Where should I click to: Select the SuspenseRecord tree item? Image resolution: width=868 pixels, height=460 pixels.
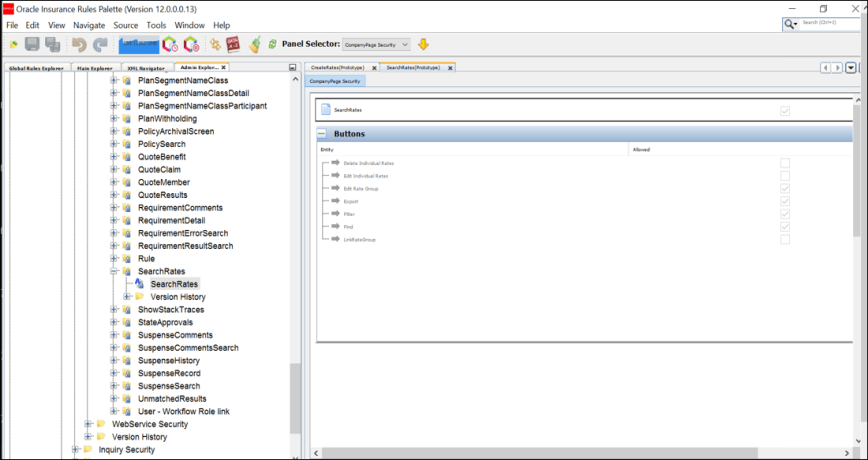click(x=169, y=373)
